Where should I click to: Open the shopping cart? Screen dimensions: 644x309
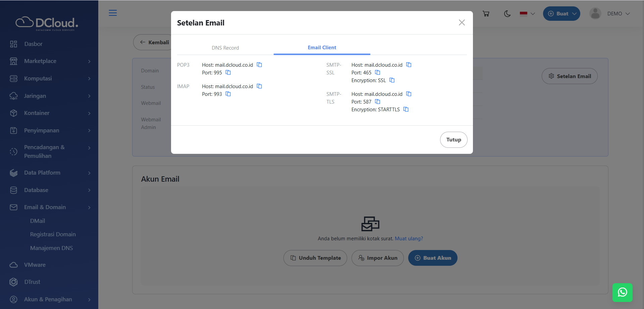click(486, 14)
